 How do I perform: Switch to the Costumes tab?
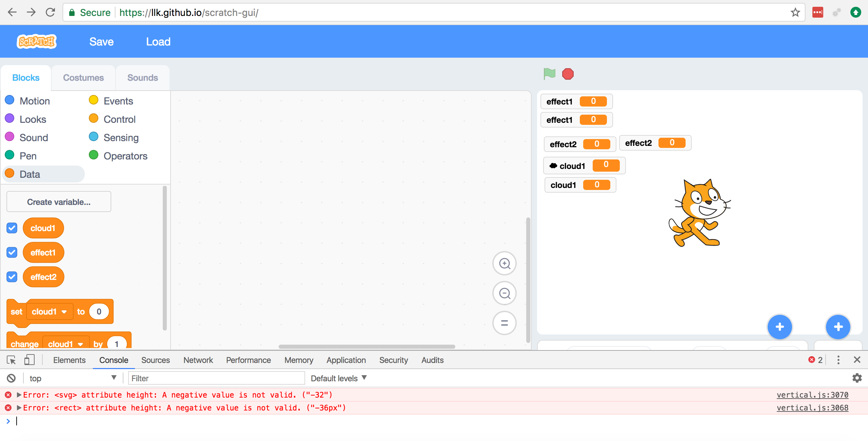pos(83,78)
